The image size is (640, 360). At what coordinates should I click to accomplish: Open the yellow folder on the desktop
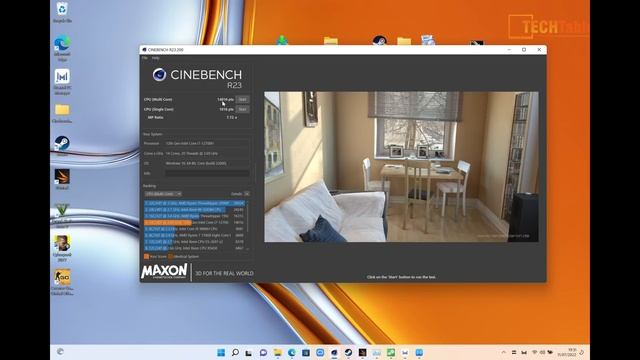click(62, 113)
